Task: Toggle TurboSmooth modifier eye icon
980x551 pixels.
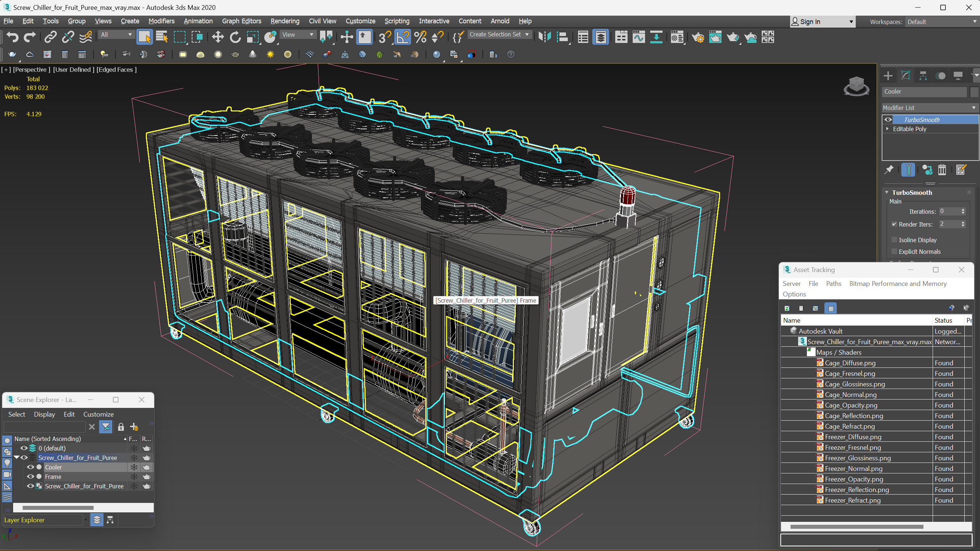Action: (x=888, y=119)
